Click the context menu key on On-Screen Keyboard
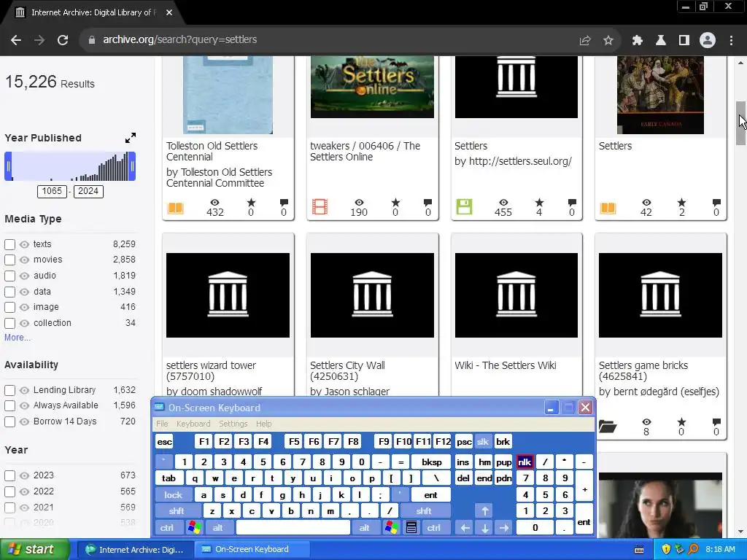747x560 pixels. pyautogui.click(x=411, y=528)
